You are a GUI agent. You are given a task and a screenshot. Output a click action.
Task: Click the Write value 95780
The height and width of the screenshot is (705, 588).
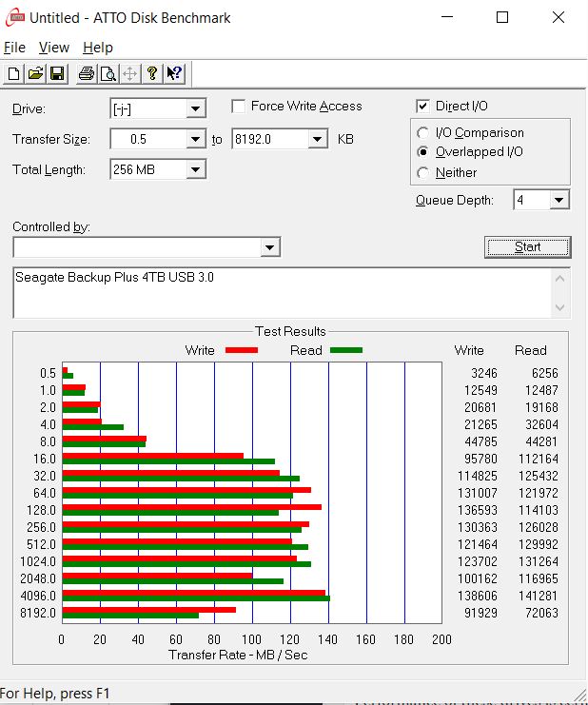coord(481,460)
